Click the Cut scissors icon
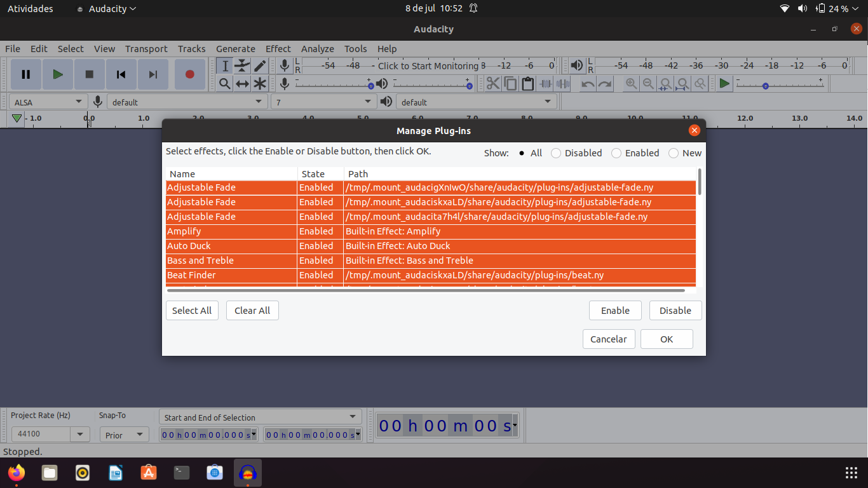Image resolution: width=868 pixels, height=488 pixels. tap(493, 83)
